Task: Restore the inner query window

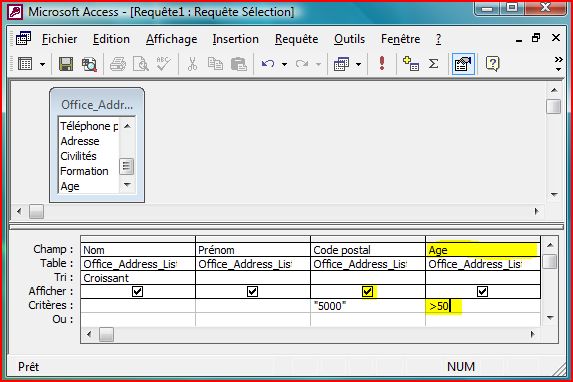Action: (536, 38)
